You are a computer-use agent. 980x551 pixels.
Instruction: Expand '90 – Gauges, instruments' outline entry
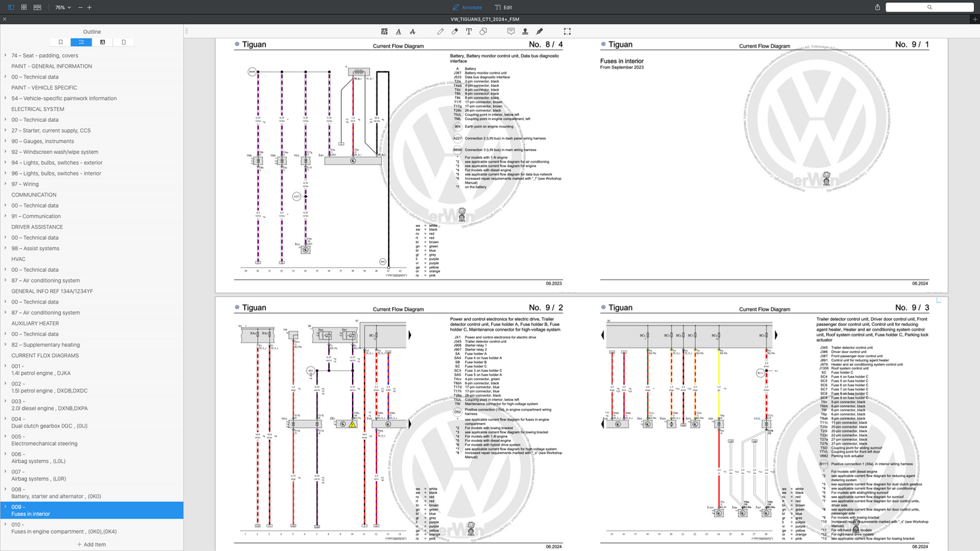tap(5, 141)
